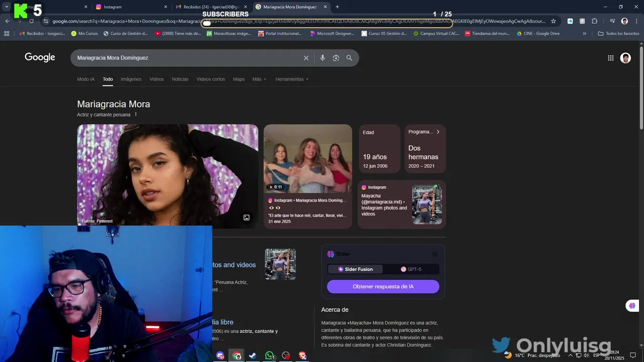Reload the current Google page
Viewport: 644px width, 362px height.
pyautogui.click(x=31, y=21)
